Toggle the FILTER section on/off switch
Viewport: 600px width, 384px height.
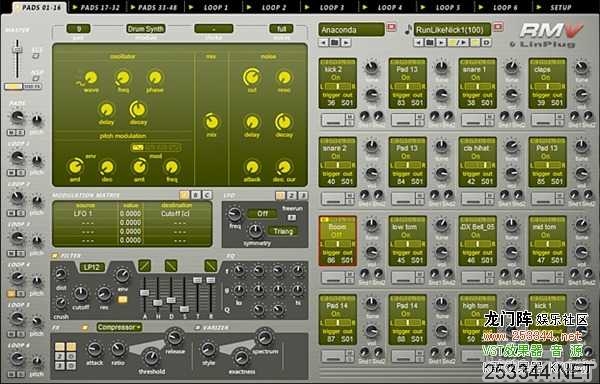point(55,255)
